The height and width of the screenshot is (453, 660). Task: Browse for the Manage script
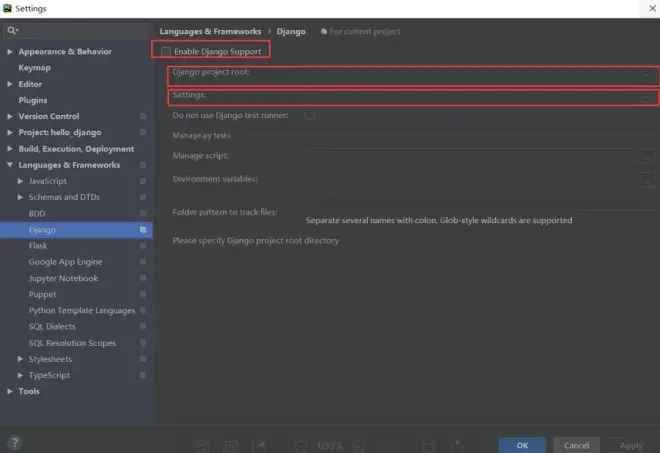coord(647,158)
